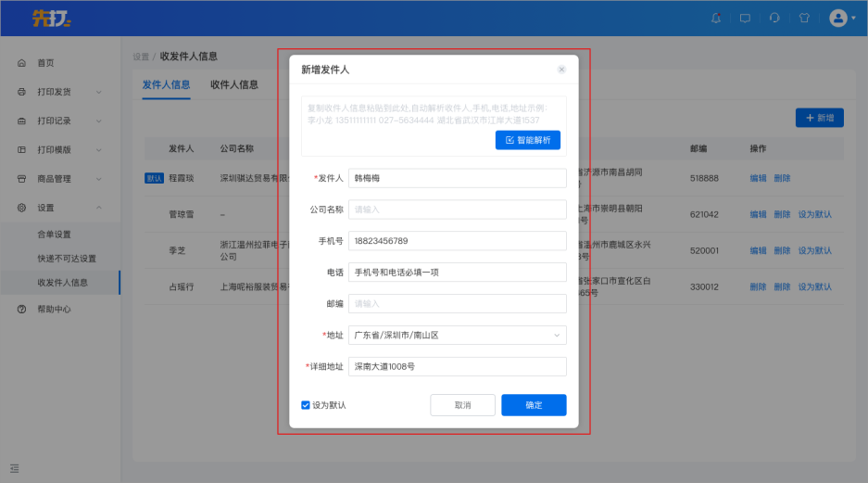The image size is (868, 483).
Task: Go to 首页 in sidebar
Action: click(x=45, y=63)
